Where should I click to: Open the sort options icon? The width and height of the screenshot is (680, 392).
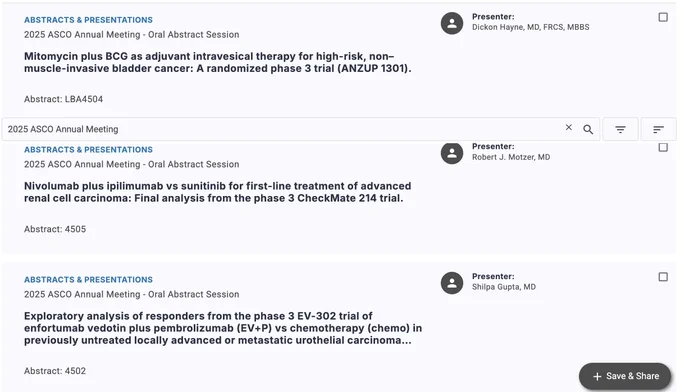[x=658, y=129]
